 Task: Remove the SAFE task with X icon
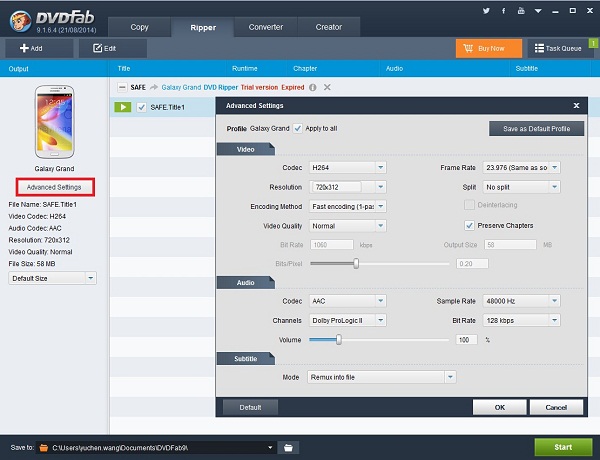pyautogui.click(x=327, y=87)
